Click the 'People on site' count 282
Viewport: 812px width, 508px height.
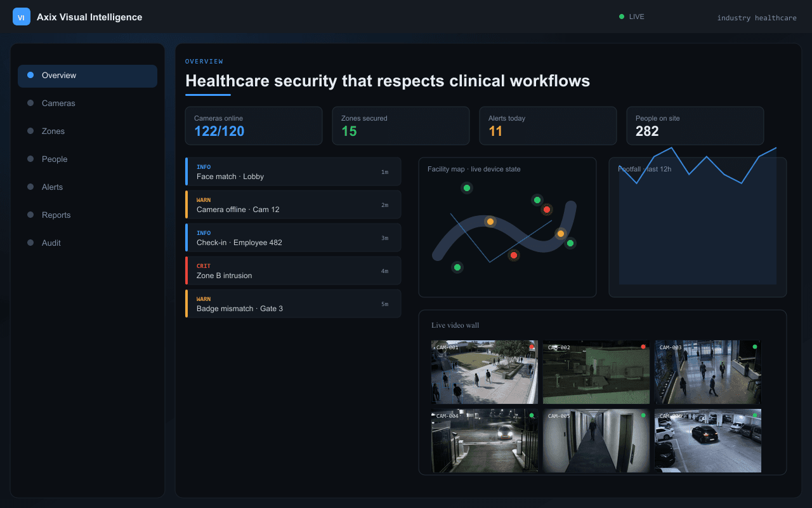[x=647, y=131]
